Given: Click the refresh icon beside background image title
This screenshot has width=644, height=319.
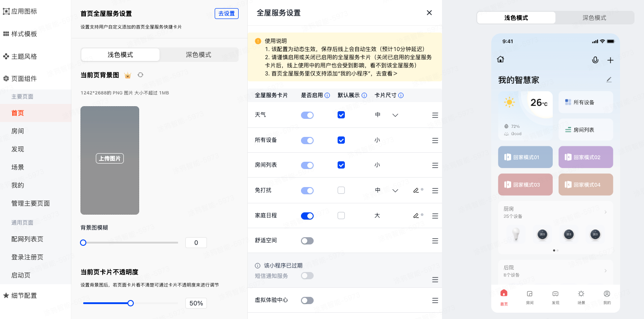Looking at the screenshot, I should pos(141,75).
